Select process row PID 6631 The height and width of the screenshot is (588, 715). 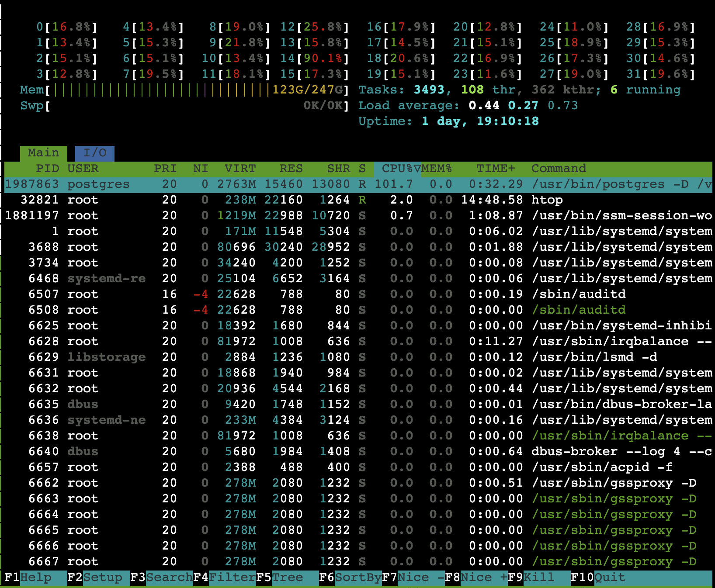click(x=358, y=373)
